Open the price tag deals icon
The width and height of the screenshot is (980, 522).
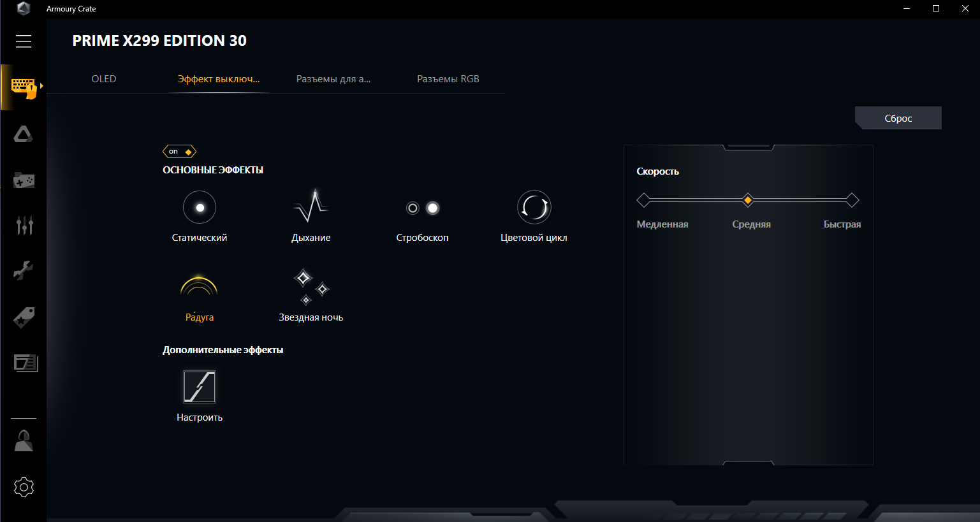coord(24,317)
